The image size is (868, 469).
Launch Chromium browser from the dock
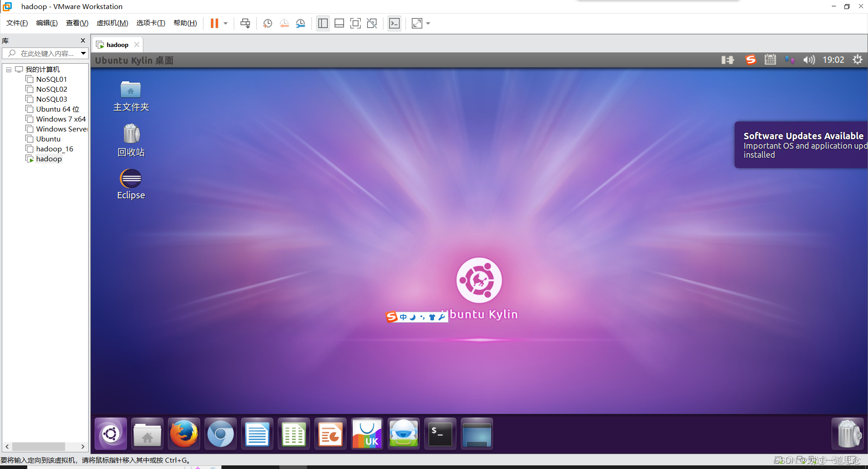coord(221,434)
